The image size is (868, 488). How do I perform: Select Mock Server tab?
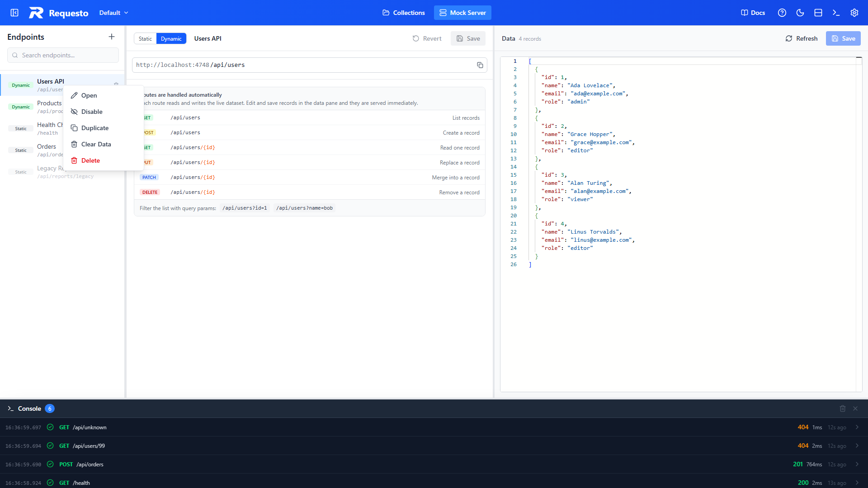point(462,13)
